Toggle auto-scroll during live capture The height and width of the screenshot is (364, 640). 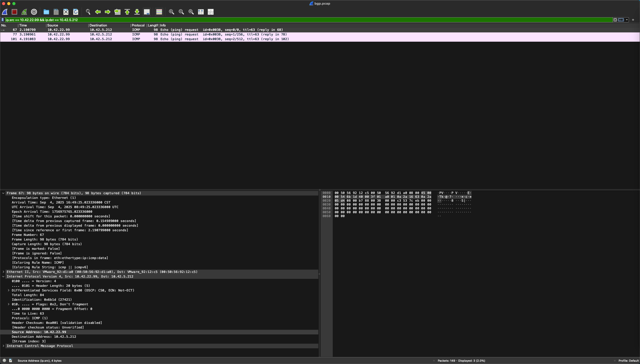147,12
